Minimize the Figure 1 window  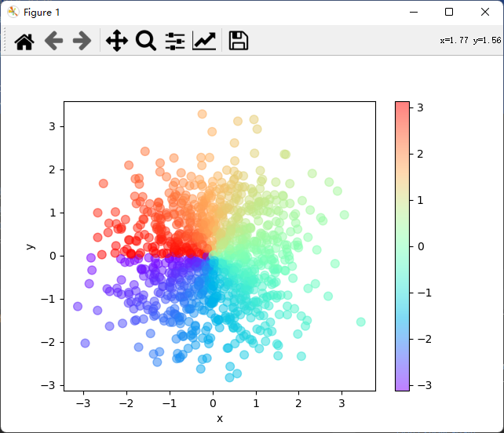pos(414,13)
